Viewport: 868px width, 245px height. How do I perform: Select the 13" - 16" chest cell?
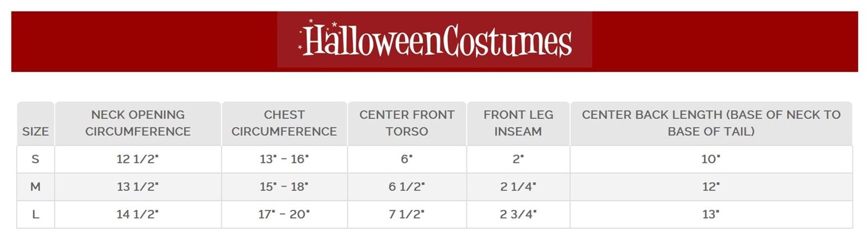[x=285, y=159]
